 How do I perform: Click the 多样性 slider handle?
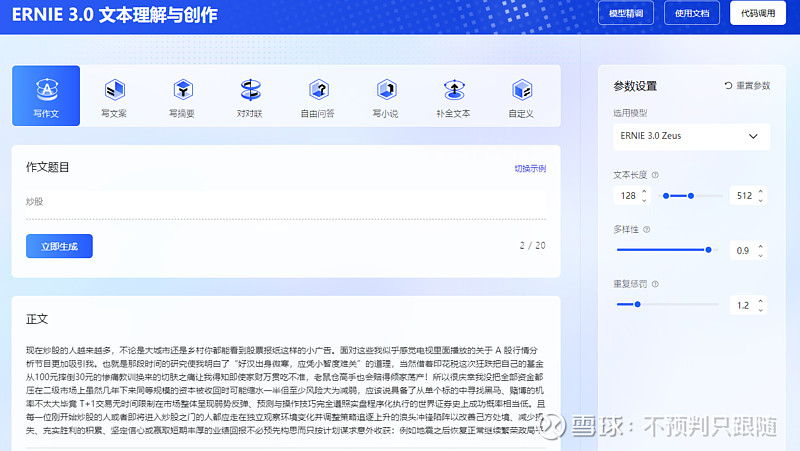pos(708,250)
